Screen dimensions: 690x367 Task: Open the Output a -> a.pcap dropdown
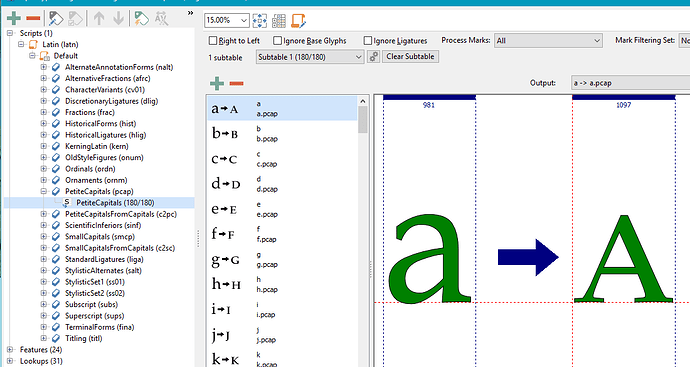point(631,83)
